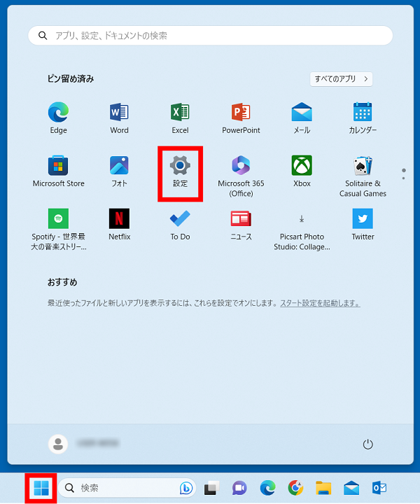The image size is (420, 504).
Task: Click the Start menu search field
Action: tap(211, 36)
